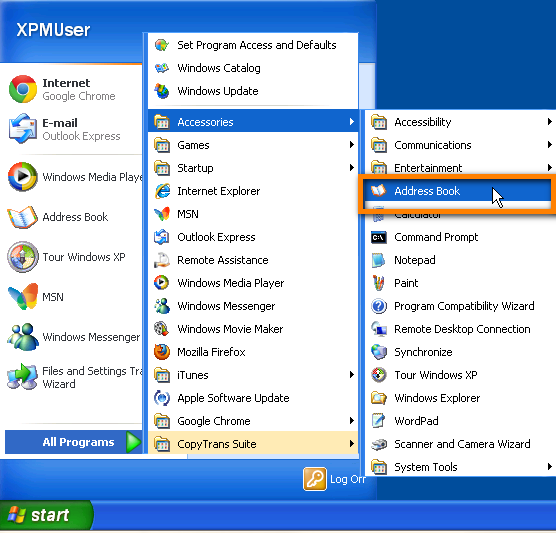Expand the Communications submenu

460,145
